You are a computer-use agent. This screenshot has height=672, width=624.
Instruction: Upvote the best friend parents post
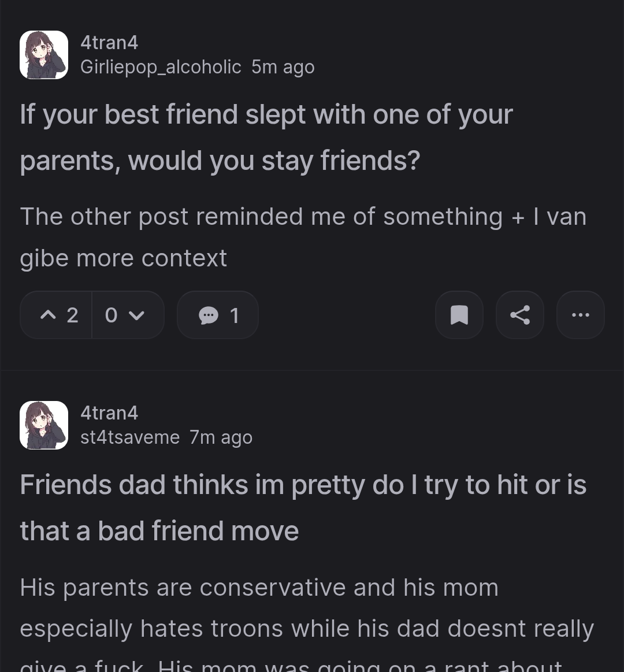pos(49,315)
